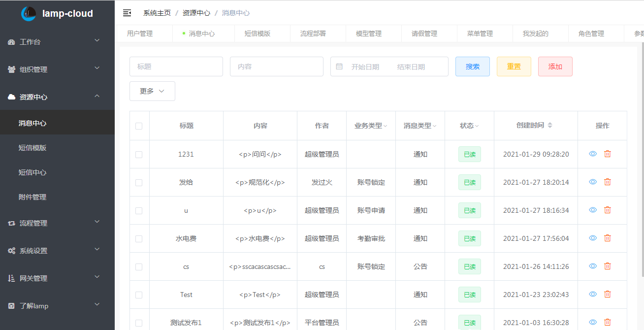Open the 业务类型 column filter dropdown

pos(385,126)
